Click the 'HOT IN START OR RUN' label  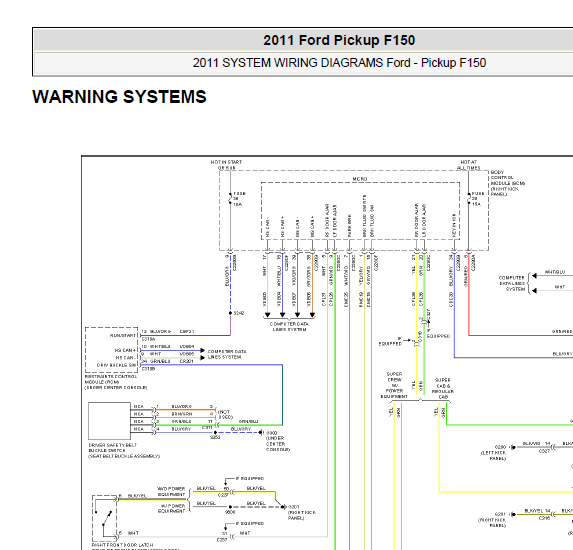(x=226, y=165)
